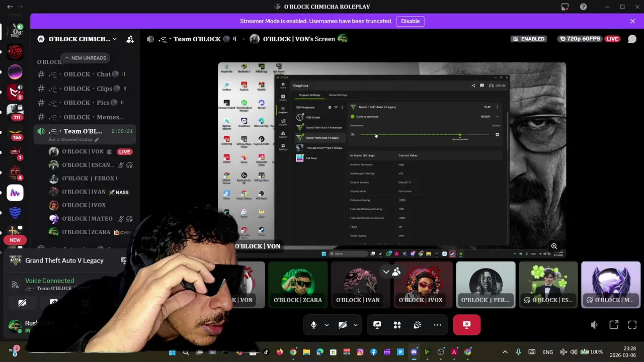
Task: Select user O'BLOCK | FEROX ! in voice list
Action: coord(85,178)
